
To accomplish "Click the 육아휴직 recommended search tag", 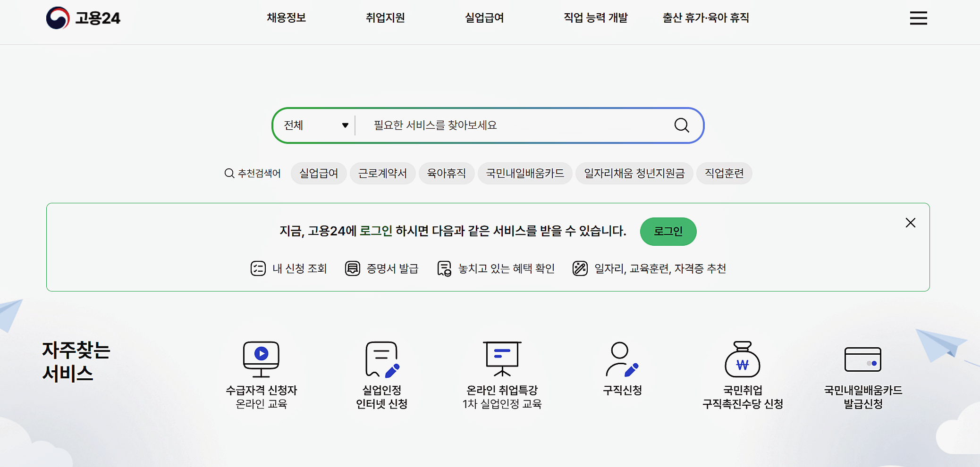I will [x=447, y=173].
